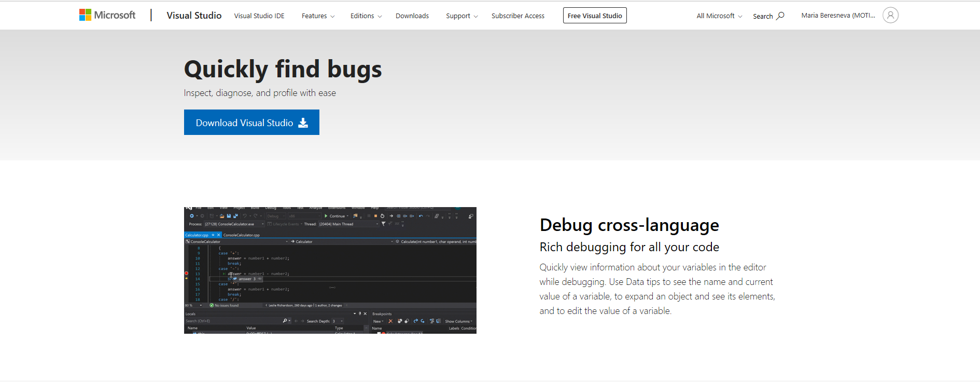Click the 'Inspect, diagnose, and profile with ease' subtitle

pyautogui.click(x=260, y=93)
